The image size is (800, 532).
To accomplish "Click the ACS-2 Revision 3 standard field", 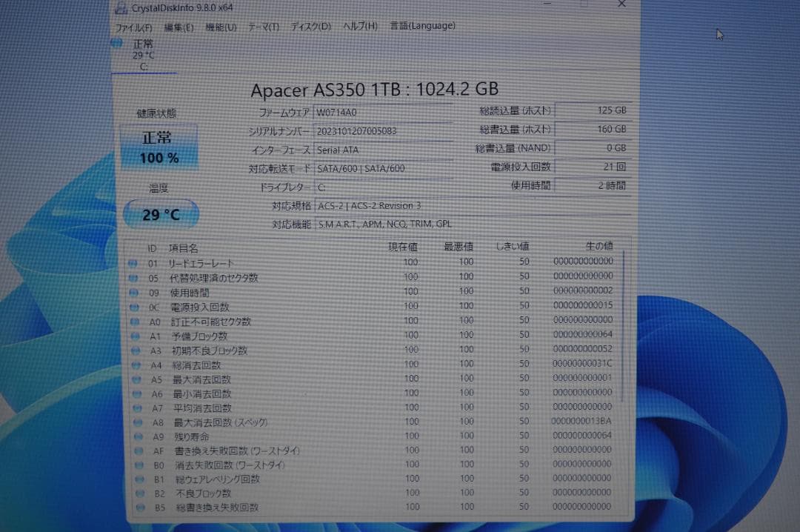I will click(x=473, y=206).
